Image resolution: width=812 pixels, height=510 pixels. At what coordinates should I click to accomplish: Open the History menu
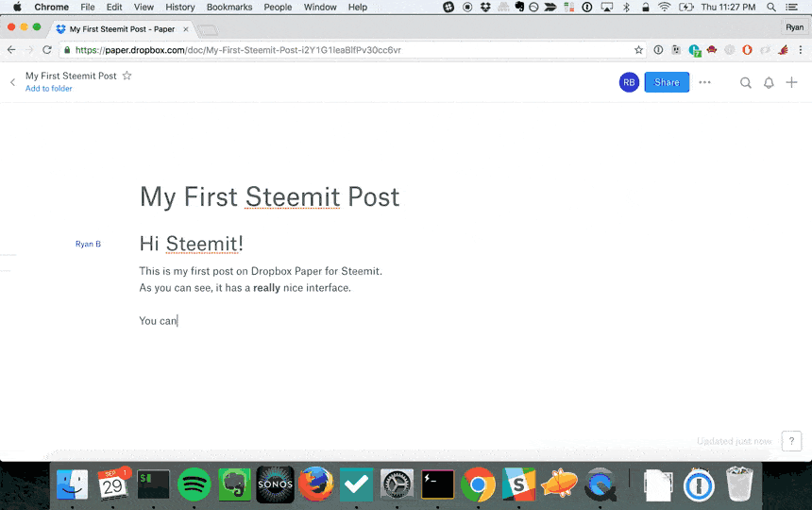(179, 8)
